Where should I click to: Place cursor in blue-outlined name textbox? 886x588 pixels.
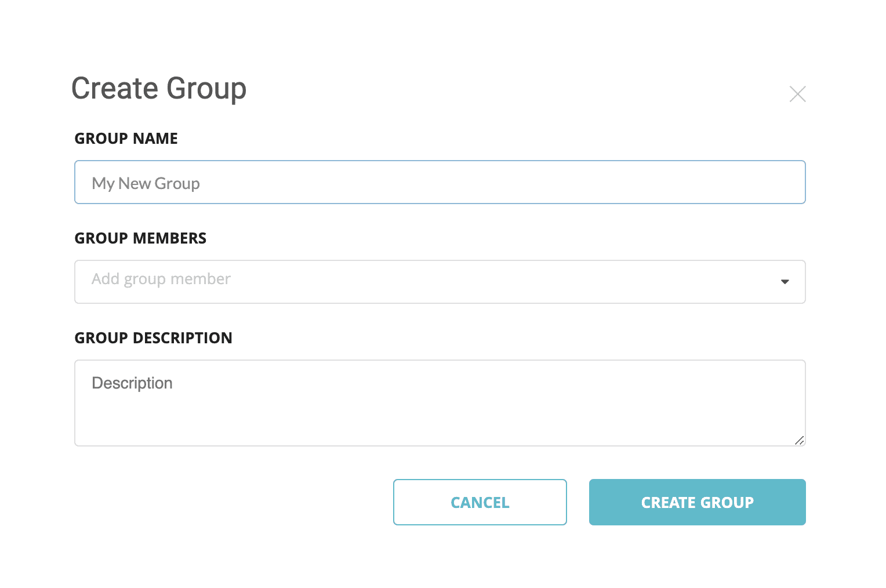[x=440, y=182]
